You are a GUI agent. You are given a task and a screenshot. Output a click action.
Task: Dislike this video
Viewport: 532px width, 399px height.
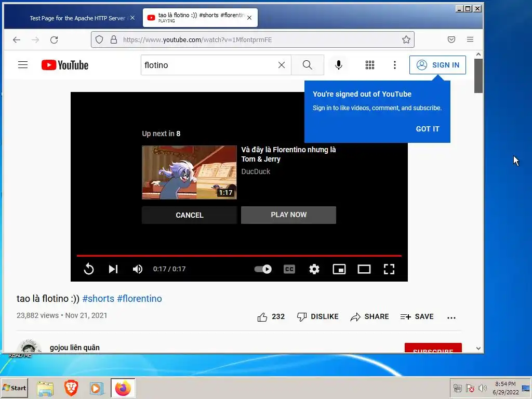[317, 317]
